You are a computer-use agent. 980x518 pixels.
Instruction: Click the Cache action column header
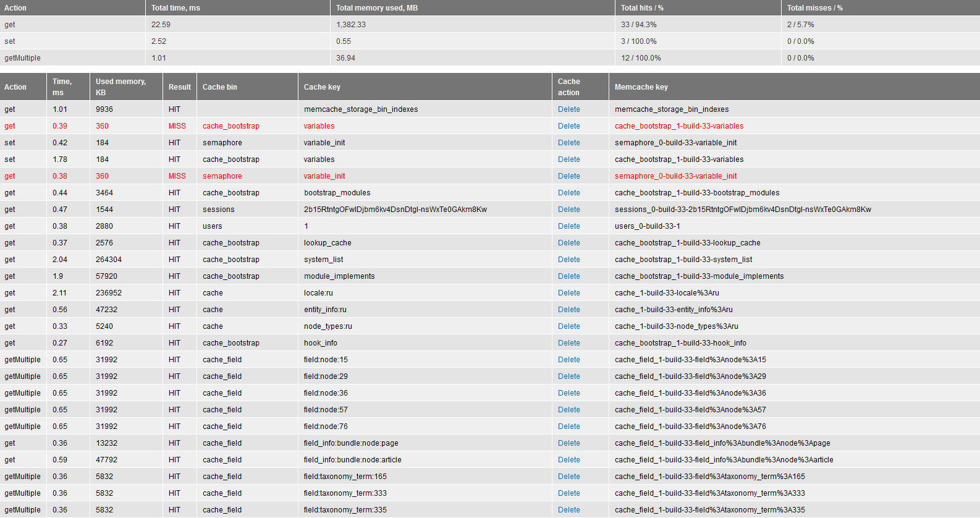(568, 87)
